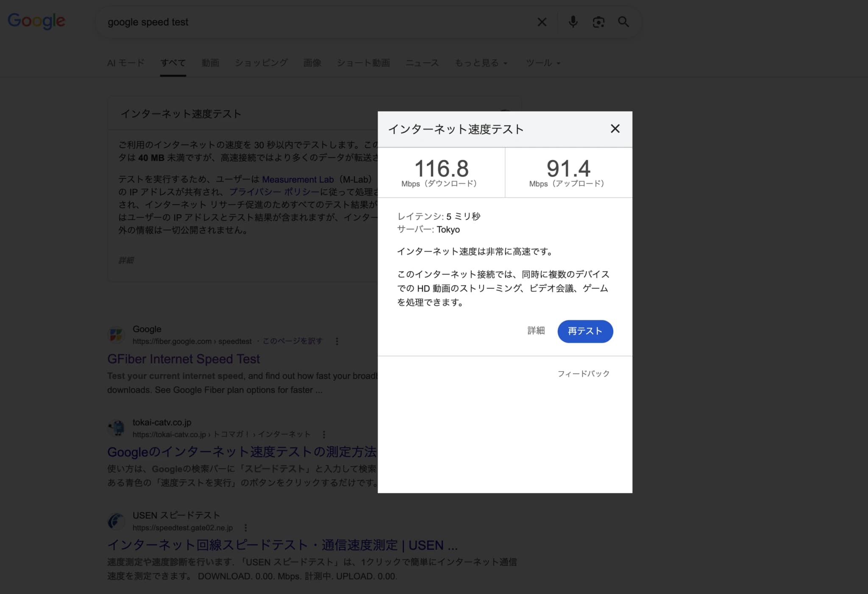Click the USEN スピードテスト site name

click(x=176, y=515)
